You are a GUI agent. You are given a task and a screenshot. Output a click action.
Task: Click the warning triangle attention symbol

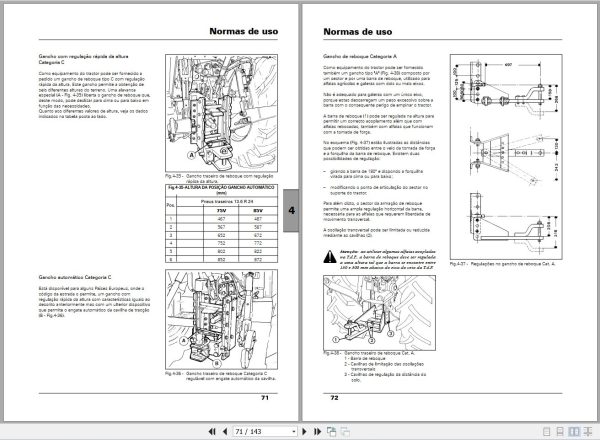(x=329, y=257)
